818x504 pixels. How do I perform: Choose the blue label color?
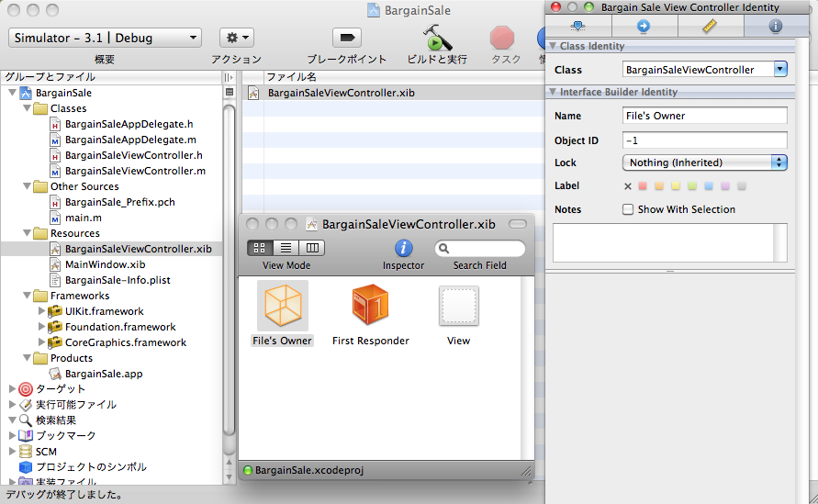[709, 185]
